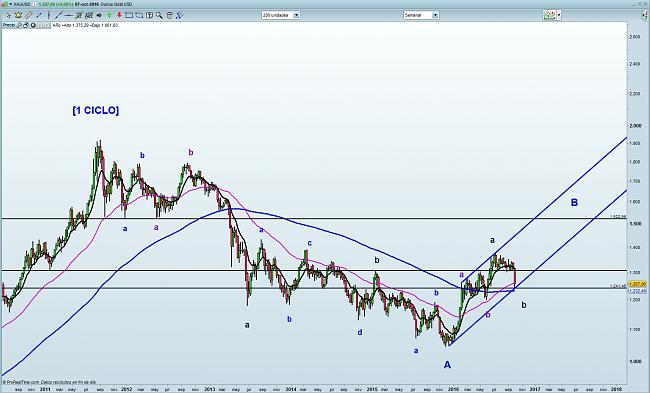Click the chart style candlestick icon

point(550,15)
